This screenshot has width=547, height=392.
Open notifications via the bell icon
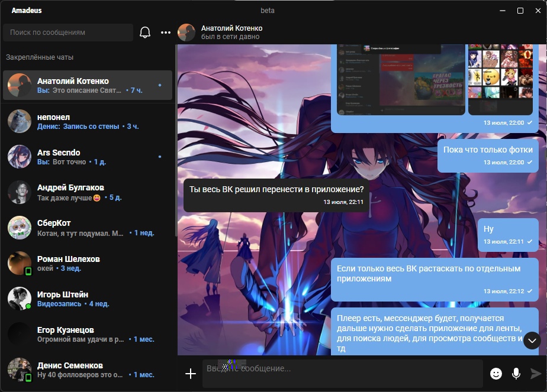145,33
